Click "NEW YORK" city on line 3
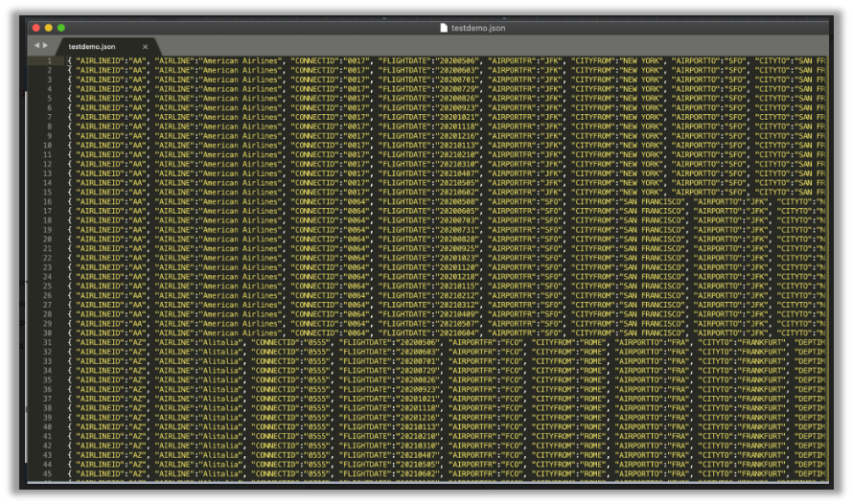The height and width of the screenshot is (504, 853). tap(641, 80)
